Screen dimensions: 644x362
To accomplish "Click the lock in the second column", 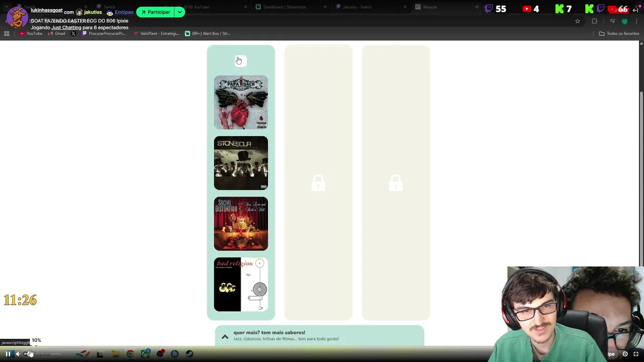I will coord(318,183).
